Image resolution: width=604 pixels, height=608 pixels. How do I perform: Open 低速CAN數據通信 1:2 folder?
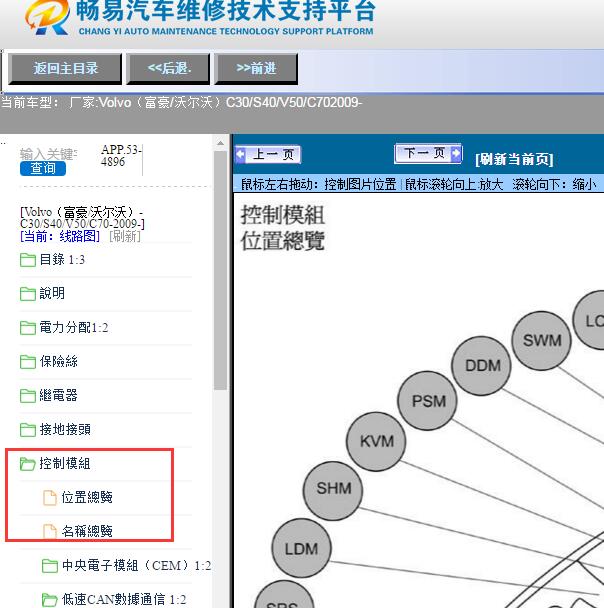[124, 599]
